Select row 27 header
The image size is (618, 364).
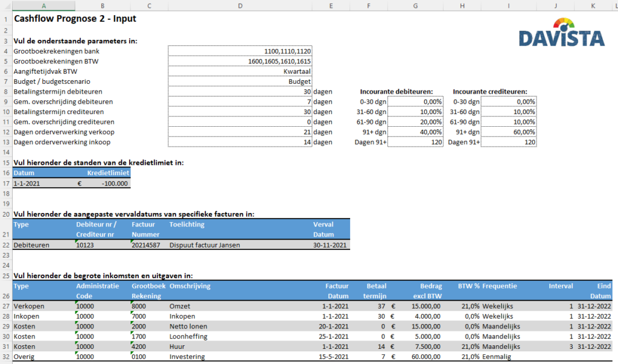click(x=5, y=306)
